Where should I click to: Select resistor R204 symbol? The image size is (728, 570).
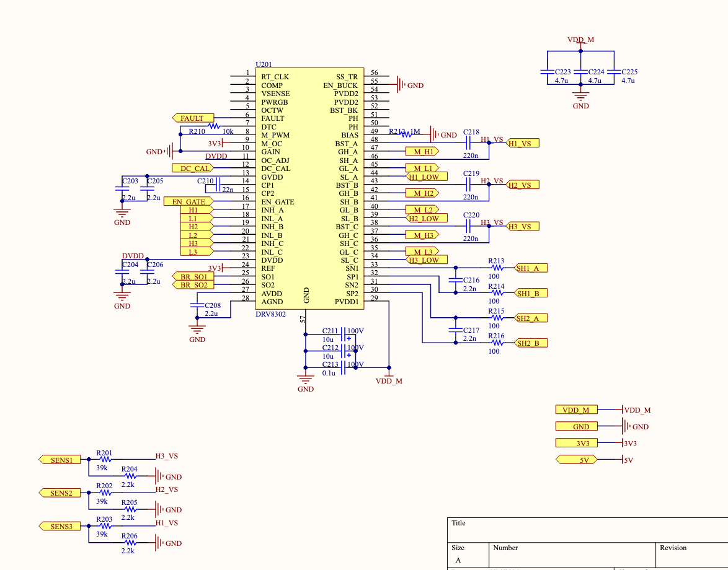(130, 476)
